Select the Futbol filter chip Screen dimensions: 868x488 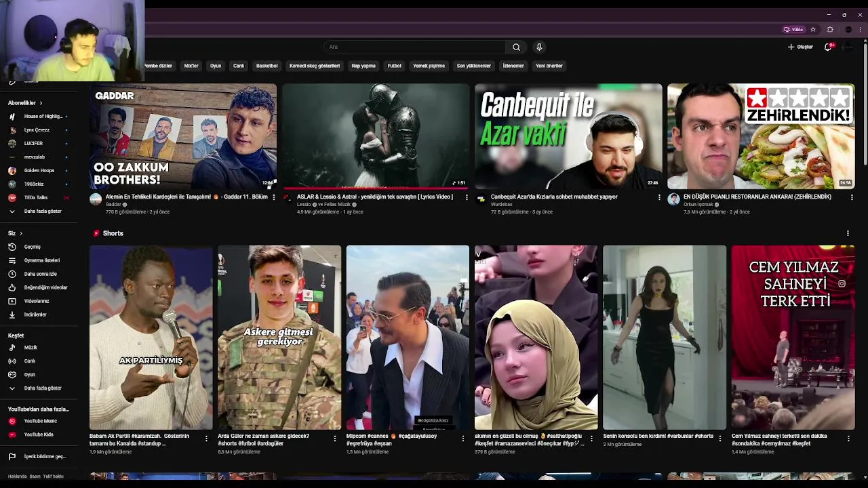coord(394,66)
